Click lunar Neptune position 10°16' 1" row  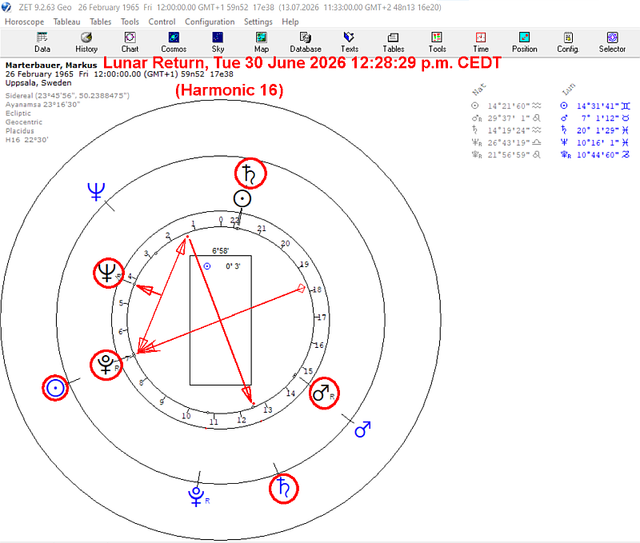tap(595, 142)
